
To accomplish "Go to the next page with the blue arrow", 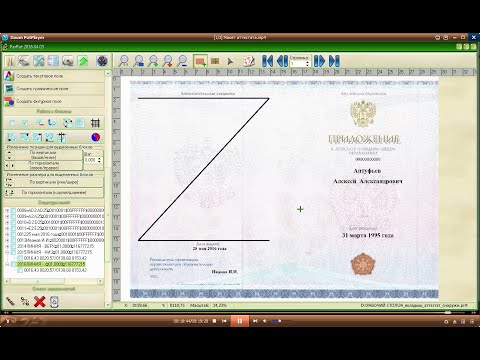I will 319,61.
